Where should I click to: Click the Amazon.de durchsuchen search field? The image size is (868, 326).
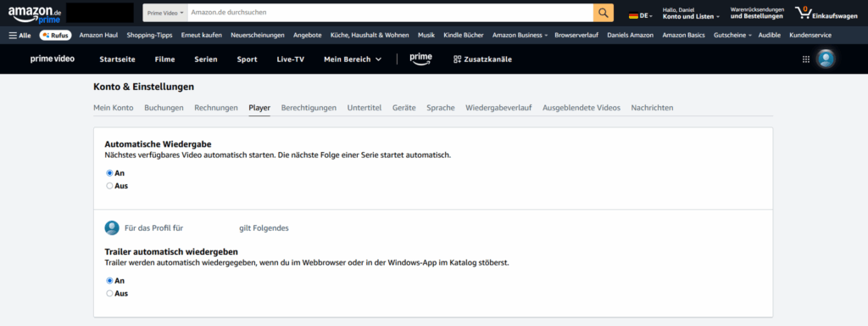point(390,13)
